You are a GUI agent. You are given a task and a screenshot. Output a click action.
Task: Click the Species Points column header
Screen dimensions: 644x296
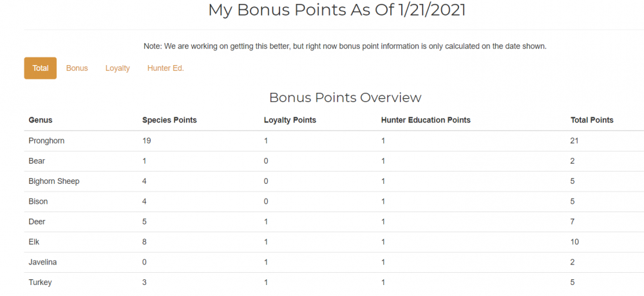(169, 120)
